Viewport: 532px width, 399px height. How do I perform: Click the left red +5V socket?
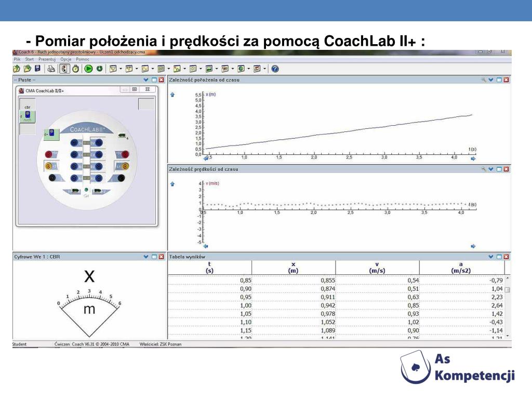pos(48,155)
